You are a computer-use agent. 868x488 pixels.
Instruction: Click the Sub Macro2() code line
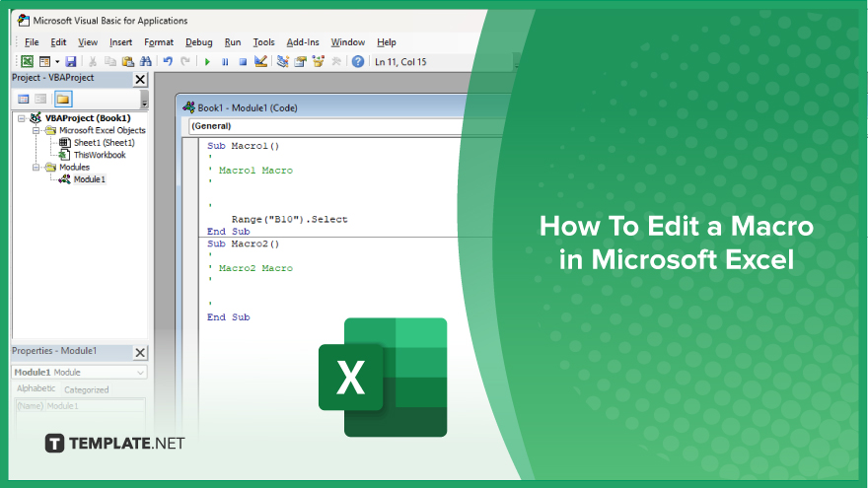[x=243, y=244]
